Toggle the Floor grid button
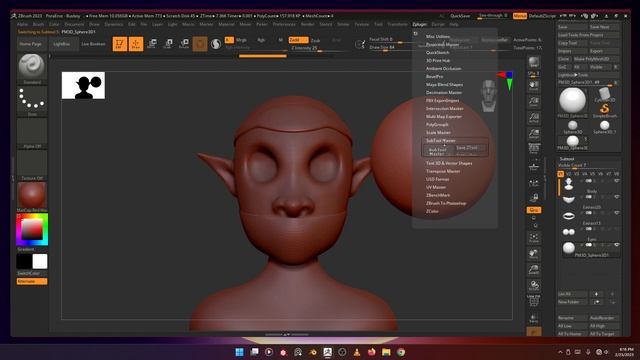The width and height of the screenshot is (640, 360). [533, 167]
